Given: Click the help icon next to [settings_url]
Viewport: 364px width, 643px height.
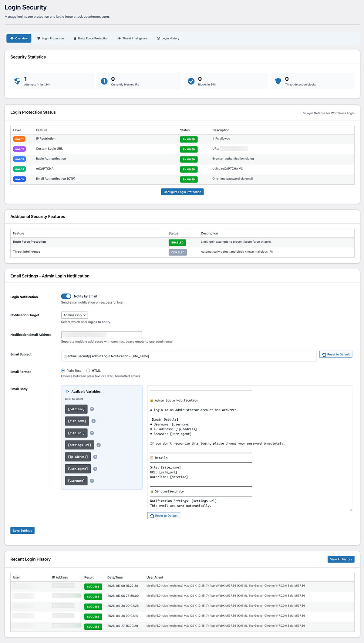Looking at the screenshot, I should click(99, 445).
